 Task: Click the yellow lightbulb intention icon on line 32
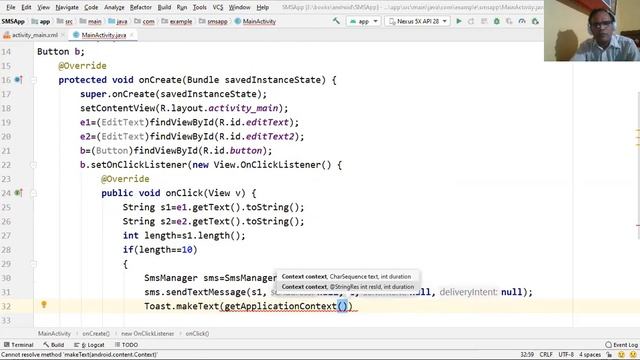coord(44,304)
